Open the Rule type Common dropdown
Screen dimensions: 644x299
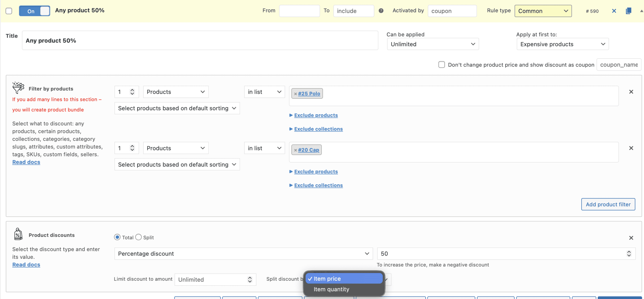[543, 11]
